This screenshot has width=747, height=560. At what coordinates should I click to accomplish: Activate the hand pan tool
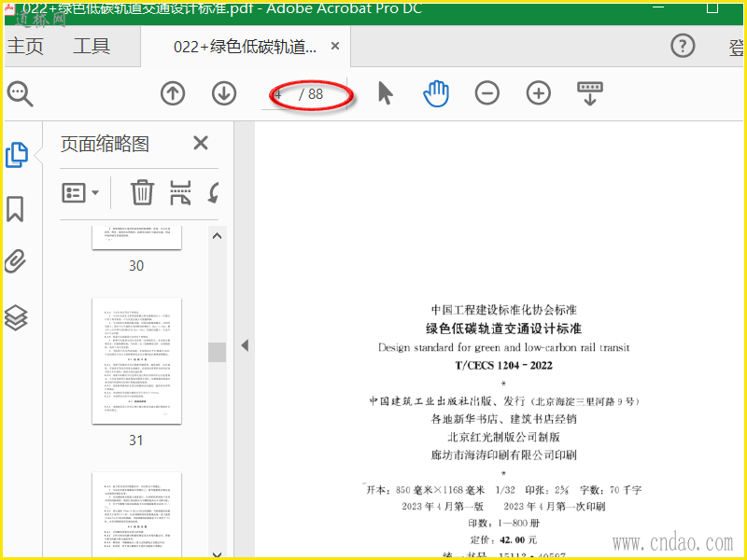(x=436, y=93)
